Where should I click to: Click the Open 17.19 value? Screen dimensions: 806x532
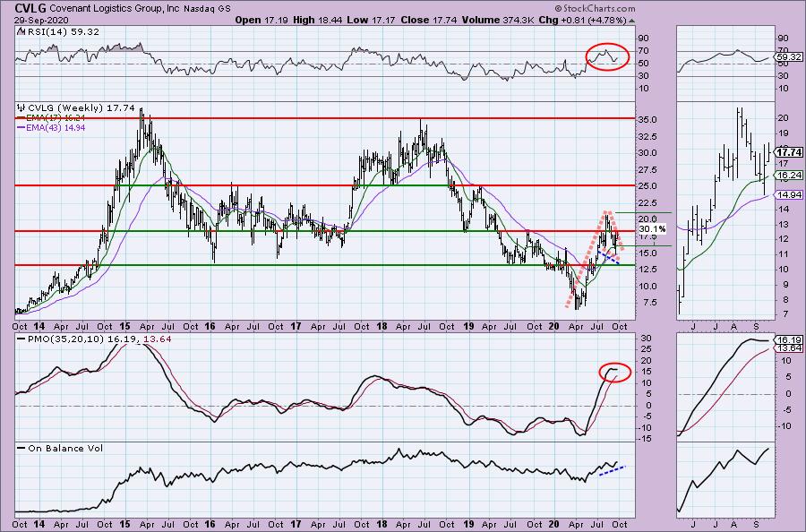[262, 20]
